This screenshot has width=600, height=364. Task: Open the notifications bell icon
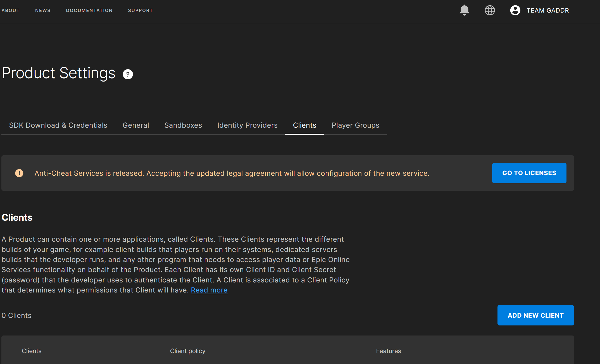[464, 10]
